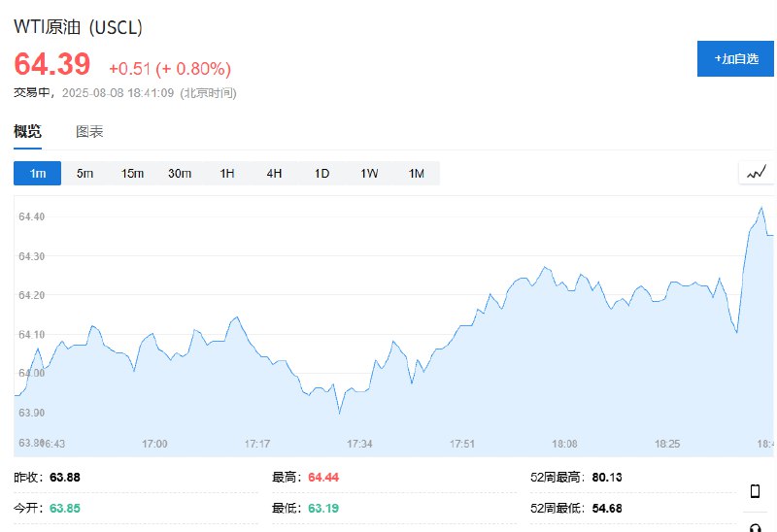Click the timestamp 2025-08-08 18:41:09
The width and height of the screenshot is (777, 532).
point(118,93)
